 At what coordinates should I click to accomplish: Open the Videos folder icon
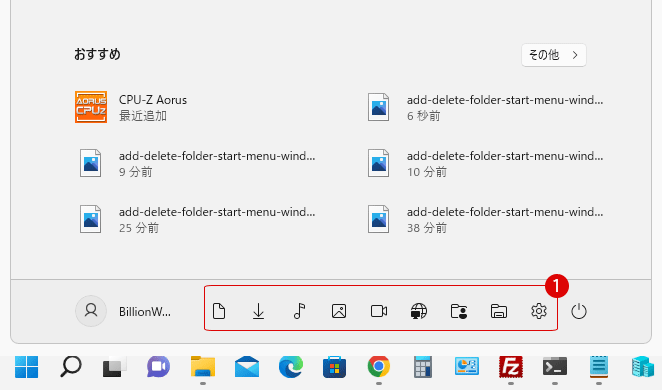[x=379, y=311]
